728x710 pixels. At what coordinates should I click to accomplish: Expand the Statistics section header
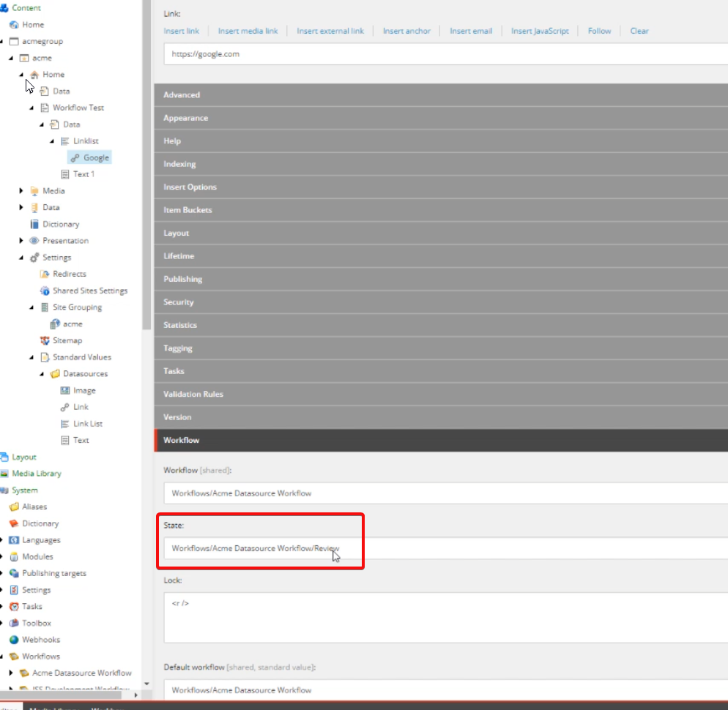tap(441, 325)
